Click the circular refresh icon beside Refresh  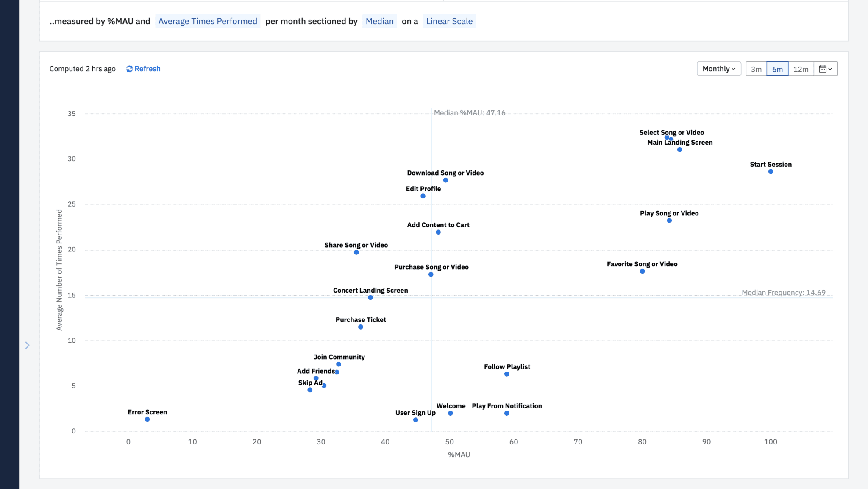pyautogui.click(x=129, y=69)
